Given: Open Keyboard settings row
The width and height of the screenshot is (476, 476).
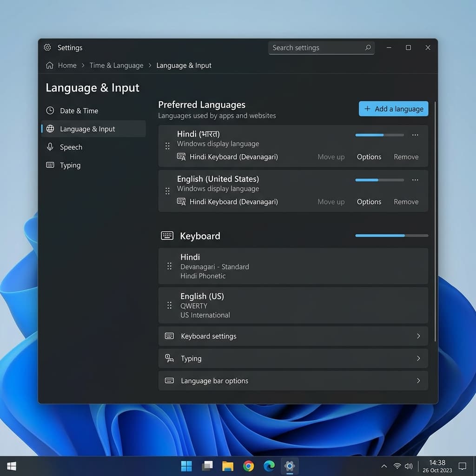Looking at the screenshot, I should click(x=293, y=336).
